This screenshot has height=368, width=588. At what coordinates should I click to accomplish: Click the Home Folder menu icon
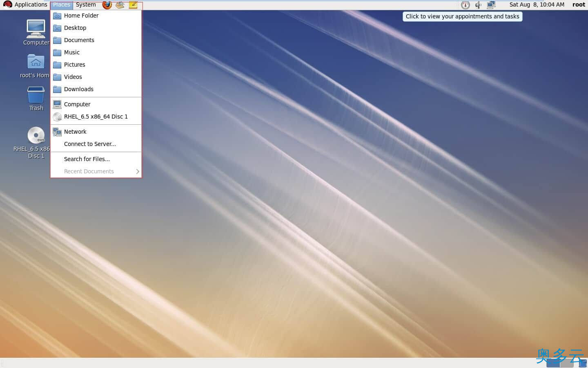[x=57, y=16]
